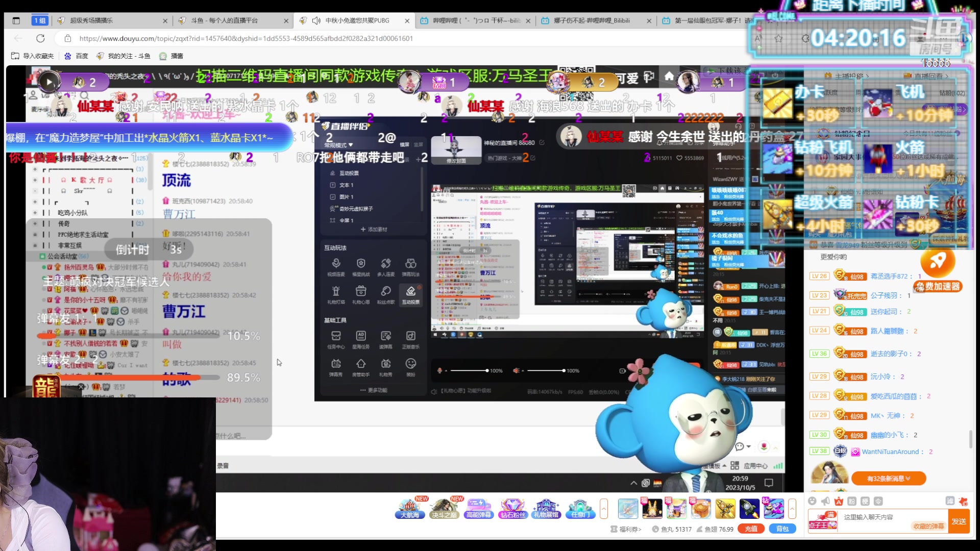This screenshot has width=980, height=551.
Task: Click the 多人连麦 icon in 直播伴侣
Action: pyautogui.click(x=386, y=266)
